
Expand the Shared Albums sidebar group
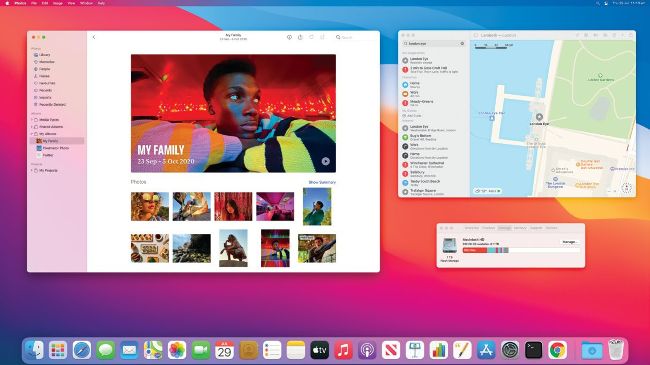[x=32, y=127]
